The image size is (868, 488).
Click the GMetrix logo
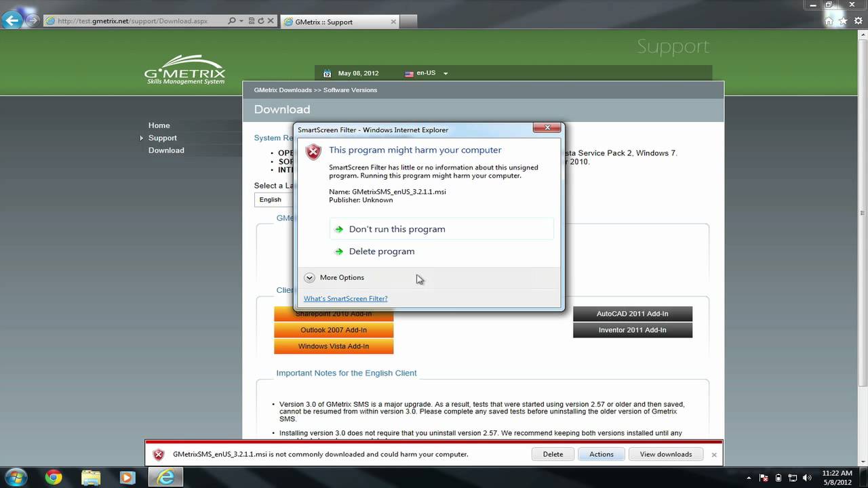[x=184, y=70]
